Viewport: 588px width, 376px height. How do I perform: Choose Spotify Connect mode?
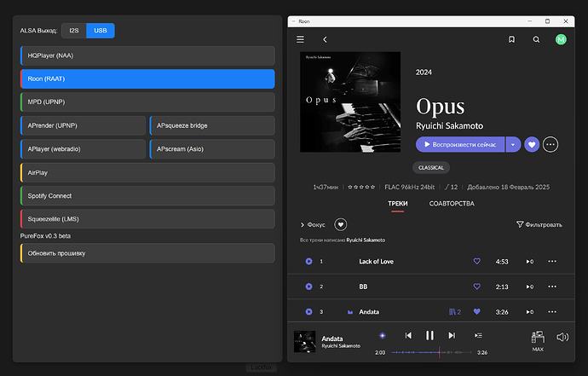click(x=147, y=196)
